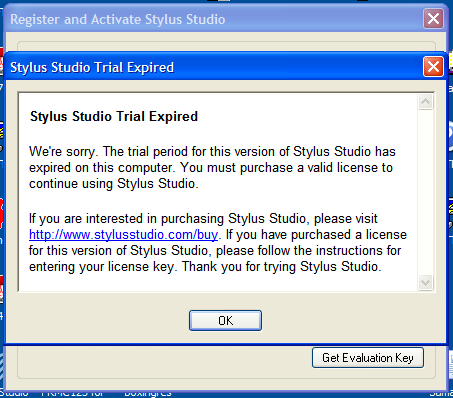Click Get Evaluation Key button
The height and width of the screenshot is (398, 453).
point(368,358)
